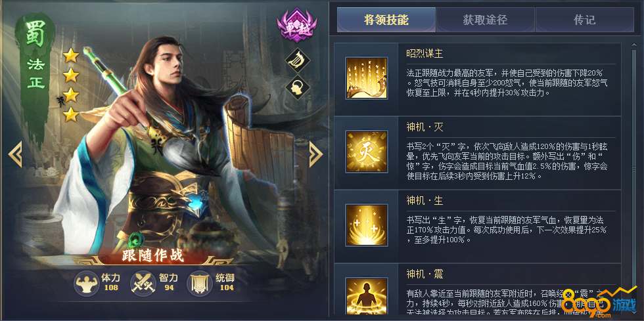Switch to the 传记 tab

click(585, 20)
